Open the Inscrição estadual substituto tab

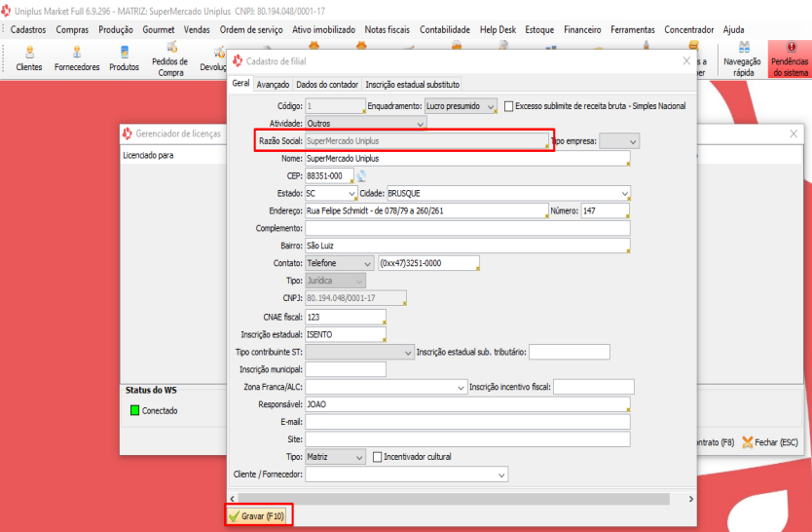412,85
